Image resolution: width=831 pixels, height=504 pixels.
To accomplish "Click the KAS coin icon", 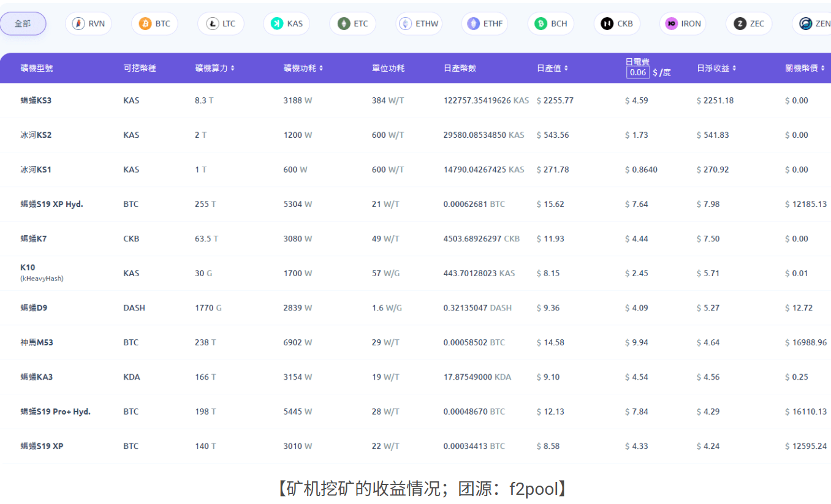I will (x=277, y=24).
